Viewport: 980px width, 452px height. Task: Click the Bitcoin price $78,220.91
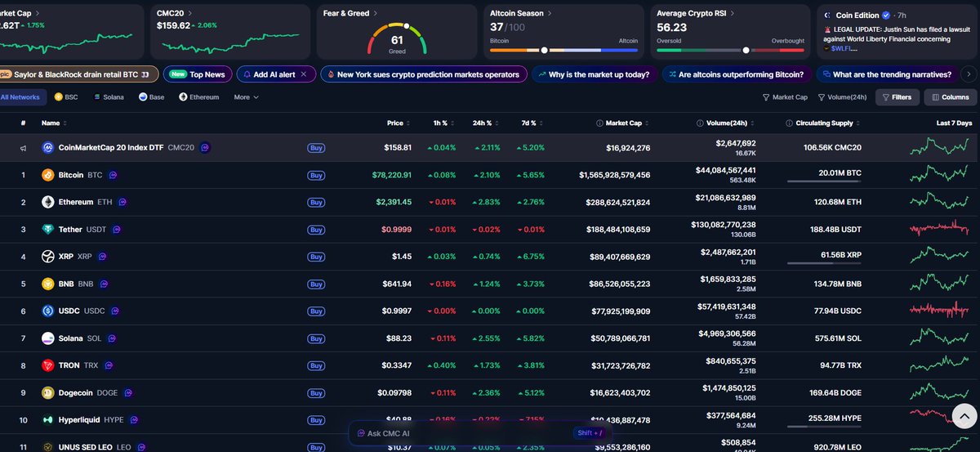coord(391,175)
